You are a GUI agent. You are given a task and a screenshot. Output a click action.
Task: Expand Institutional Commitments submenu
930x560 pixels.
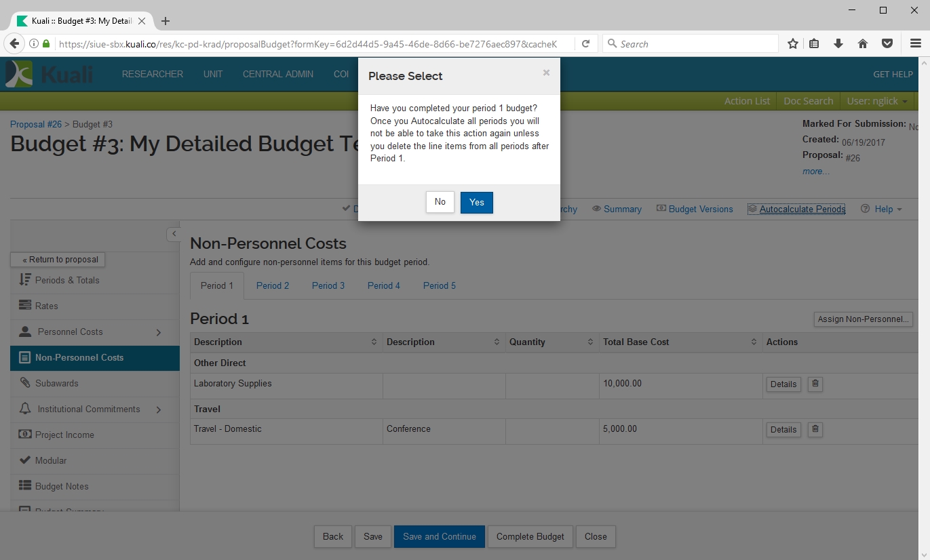(x=159, y=409)
